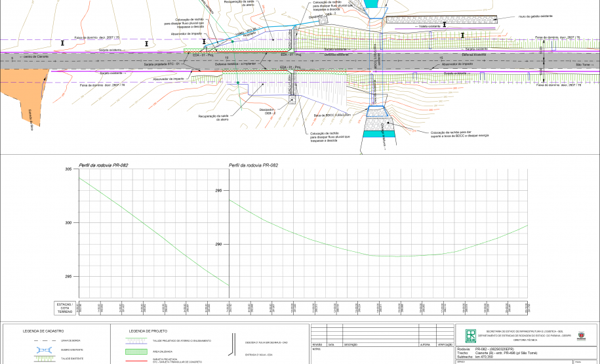Click the REVISÃO column header
Screen dimensions: 600x364
click(317, 345)
